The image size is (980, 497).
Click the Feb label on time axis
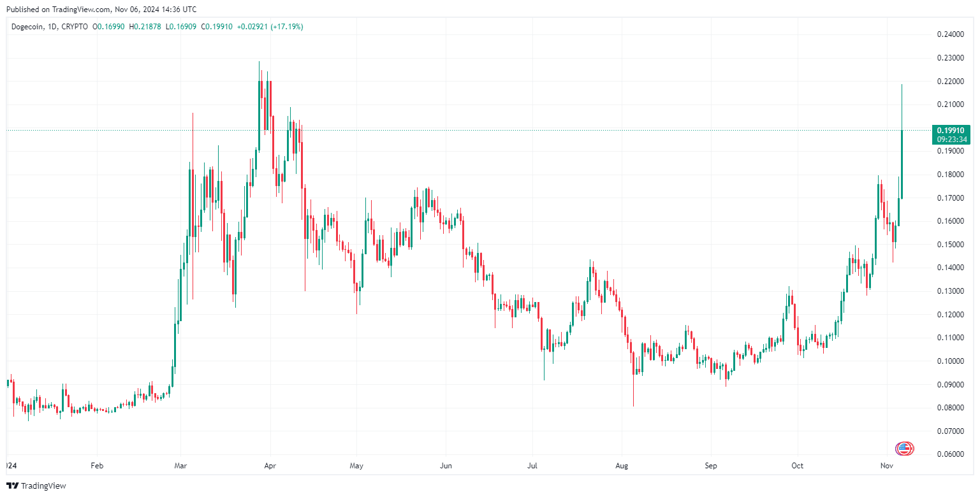pos(97,466)
